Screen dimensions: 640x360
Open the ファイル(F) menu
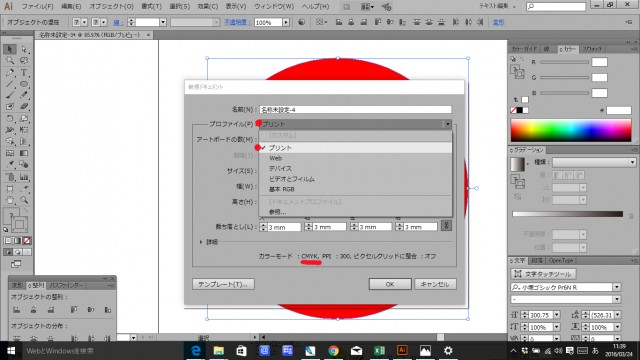coord(38,7)
